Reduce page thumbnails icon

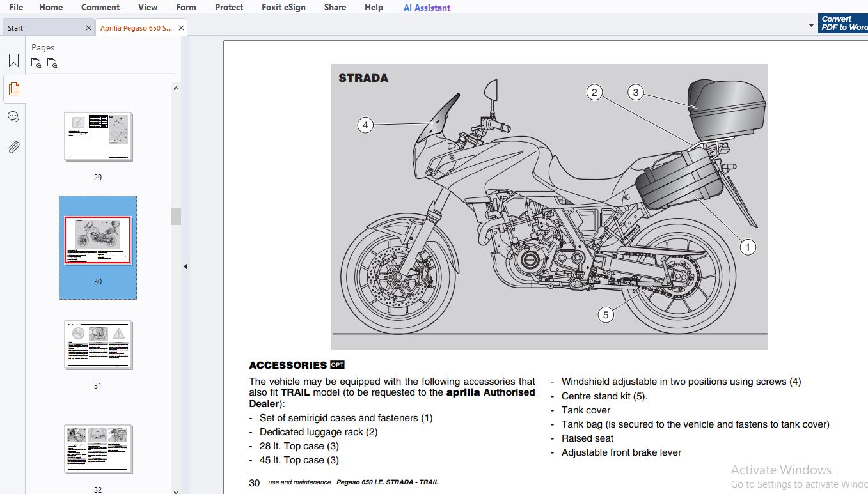[x=52, y=63]
